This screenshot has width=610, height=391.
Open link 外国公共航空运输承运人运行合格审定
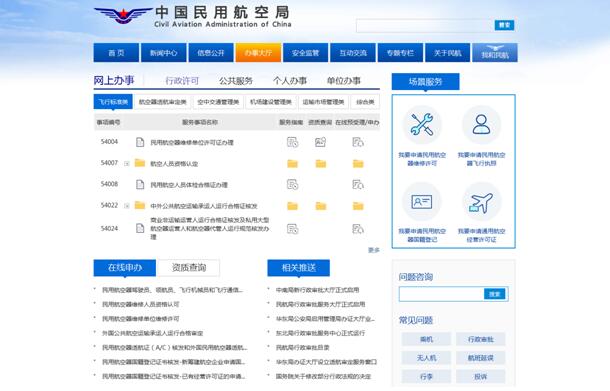tap(152, 333)
